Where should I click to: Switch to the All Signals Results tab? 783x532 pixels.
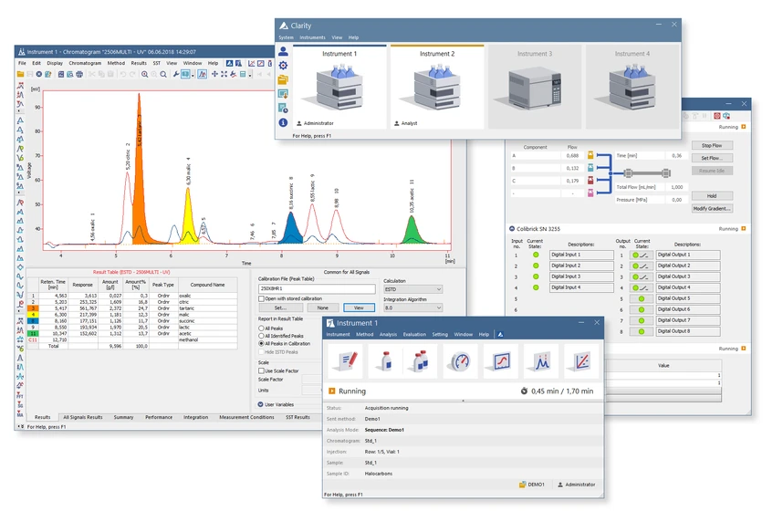tap(83, 418)
